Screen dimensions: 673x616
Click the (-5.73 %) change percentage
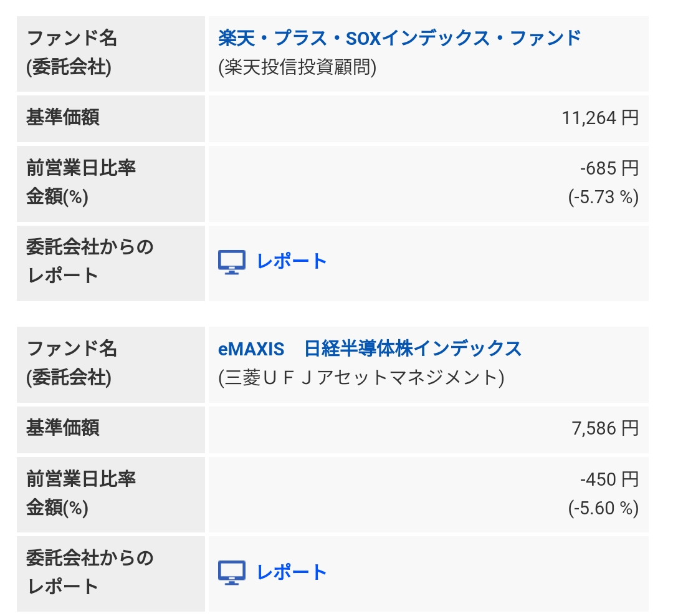(603, 197)
